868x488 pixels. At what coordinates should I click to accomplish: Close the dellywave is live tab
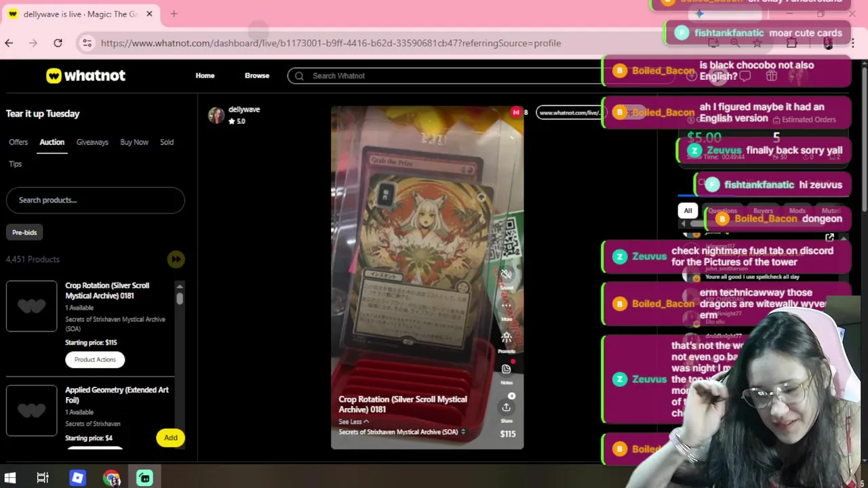tap(149, 14)
